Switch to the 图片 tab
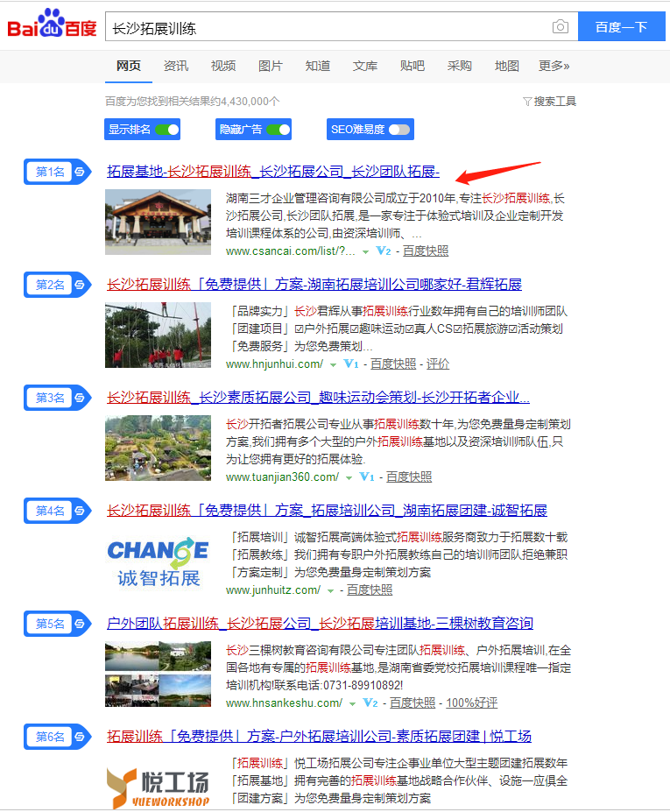Viewport: 670px width, 812px height. (271, 66)
